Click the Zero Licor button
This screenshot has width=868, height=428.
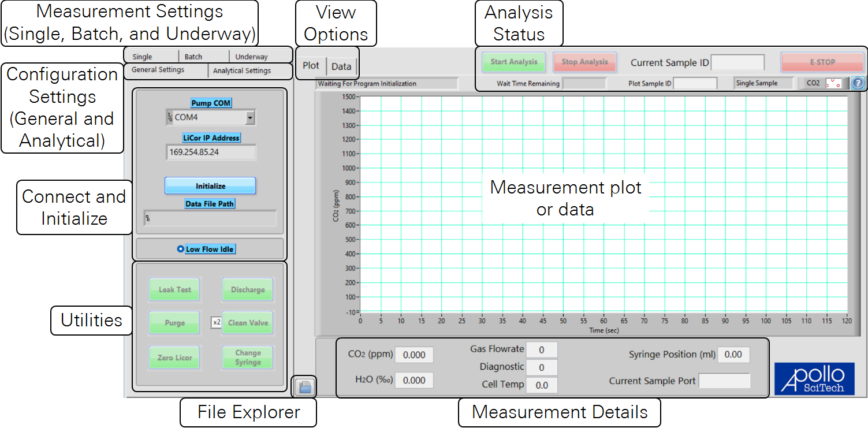coord(174,358)
